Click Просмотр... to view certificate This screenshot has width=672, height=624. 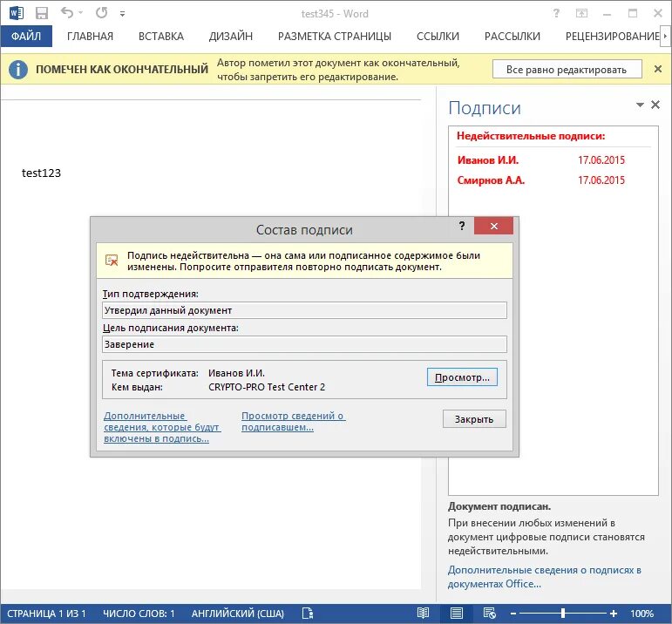pyautogui.click(x=462, y=377)
